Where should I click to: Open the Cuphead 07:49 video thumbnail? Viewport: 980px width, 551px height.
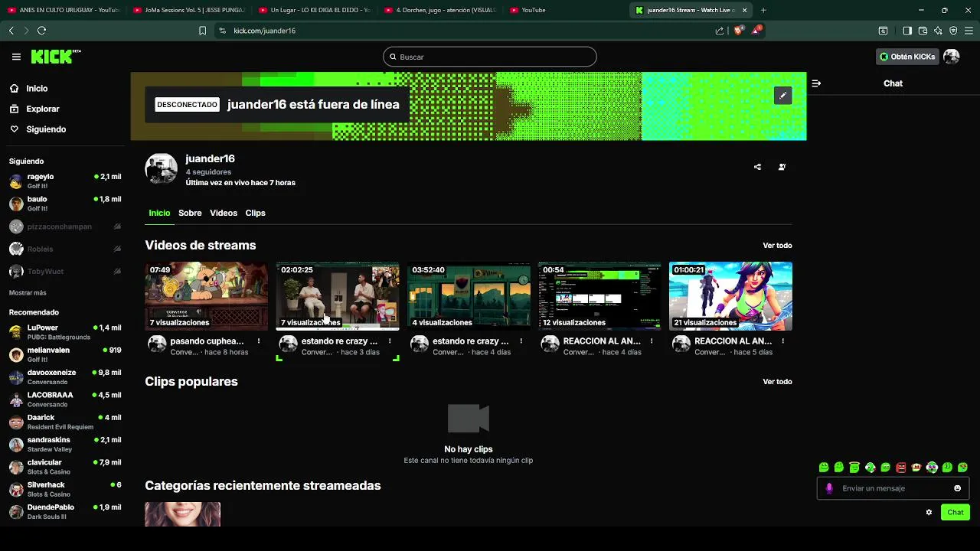point(207,296)
